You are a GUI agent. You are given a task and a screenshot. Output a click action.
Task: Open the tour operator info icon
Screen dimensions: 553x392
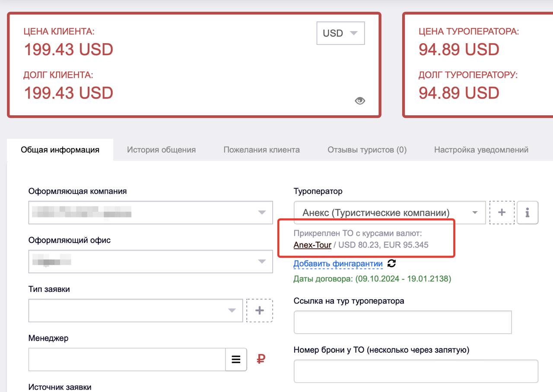(527, 212)
